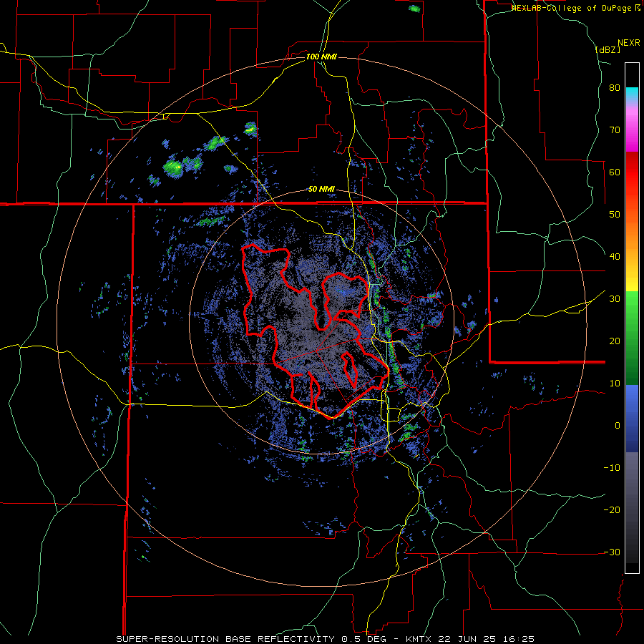Image resolution: width=644 pixels, height=644 pixels.
Task: Click the 30 value on the dBZ scale
Action: 615,299
